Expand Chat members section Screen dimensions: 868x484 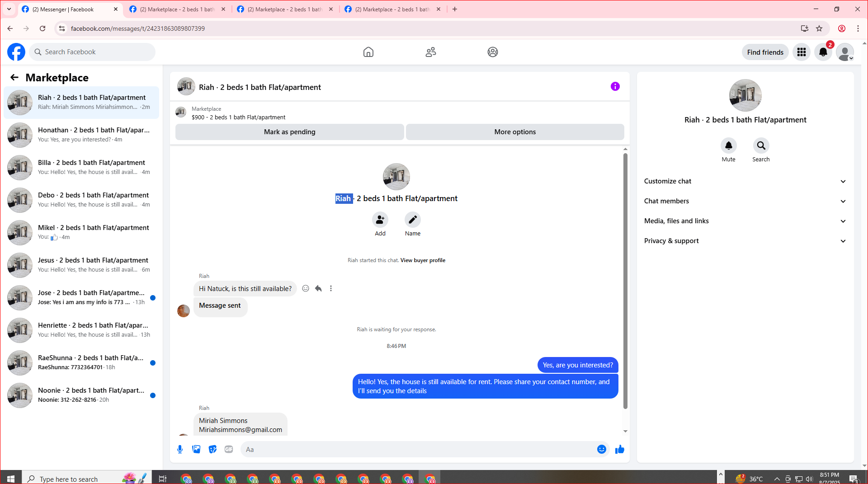click(x=745, y=201)
